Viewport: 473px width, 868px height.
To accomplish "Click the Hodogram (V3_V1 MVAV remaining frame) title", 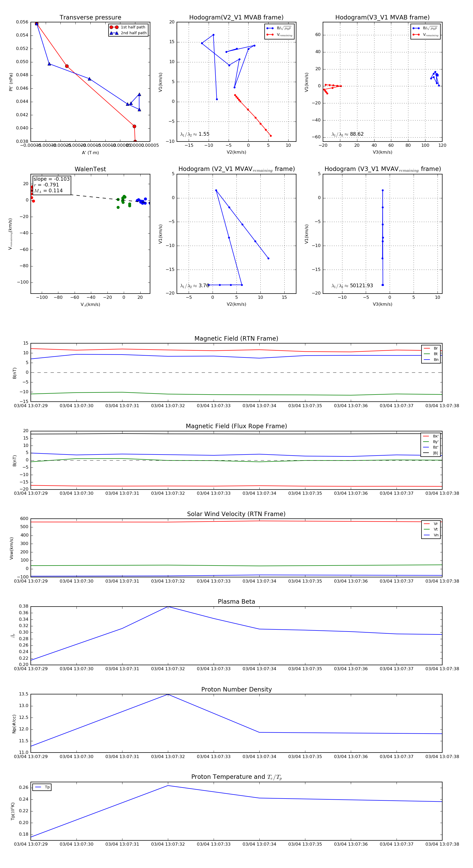I will coord(382,169).
